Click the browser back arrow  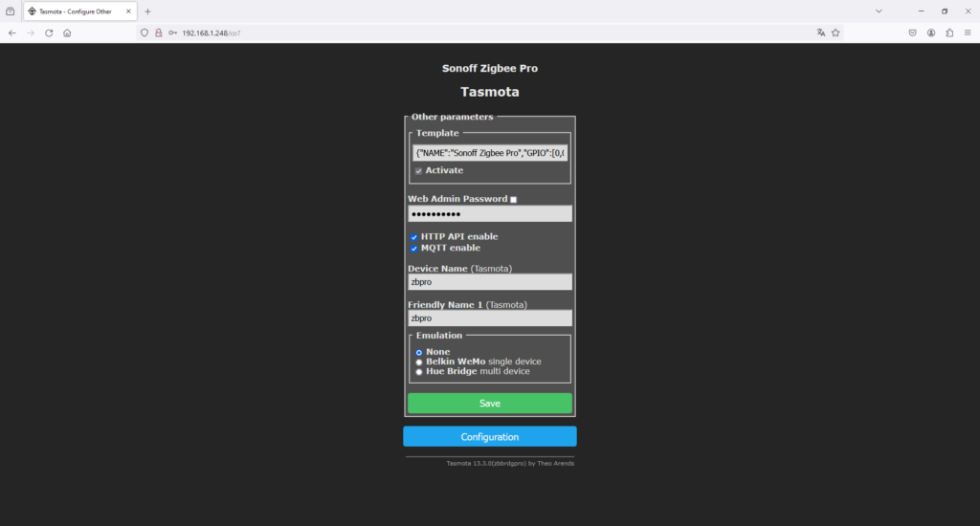(11, 33)
